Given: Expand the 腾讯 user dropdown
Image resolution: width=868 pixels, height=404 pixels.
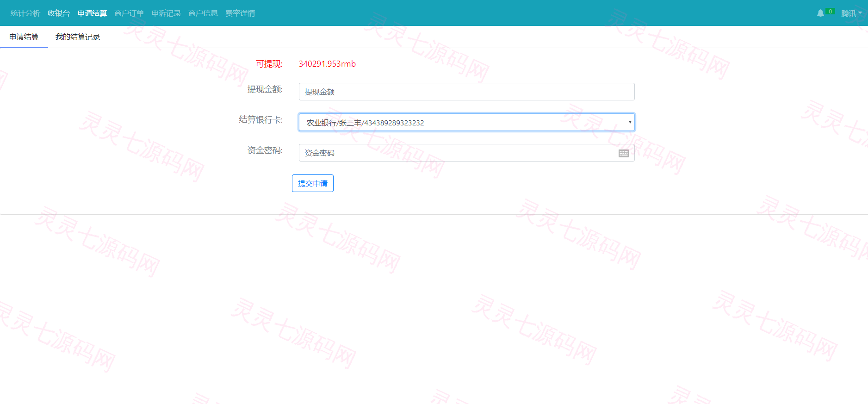Looking at the screenshot, I should pyautogui.click(x=851, y=13).
